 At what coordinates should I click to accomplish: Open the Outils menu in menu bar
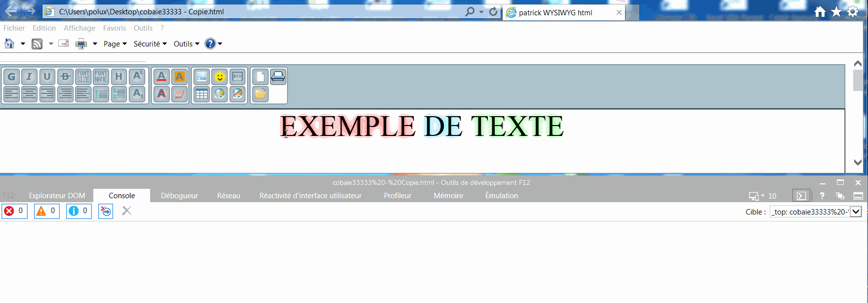[x=143, y=28]
